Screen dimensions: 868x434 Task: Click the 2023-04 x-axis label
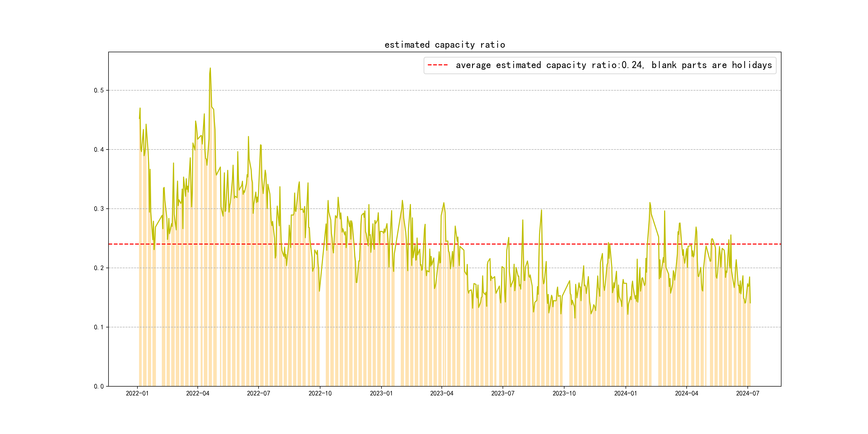click(442, 393)
